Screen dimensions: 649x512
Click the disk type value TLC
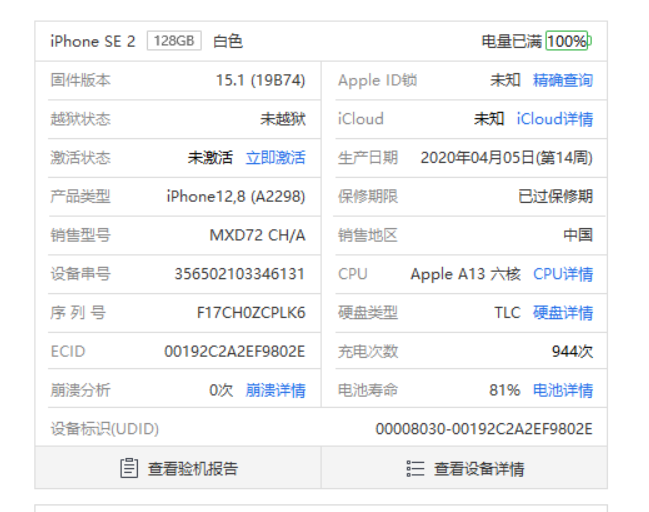coord(507,312)
